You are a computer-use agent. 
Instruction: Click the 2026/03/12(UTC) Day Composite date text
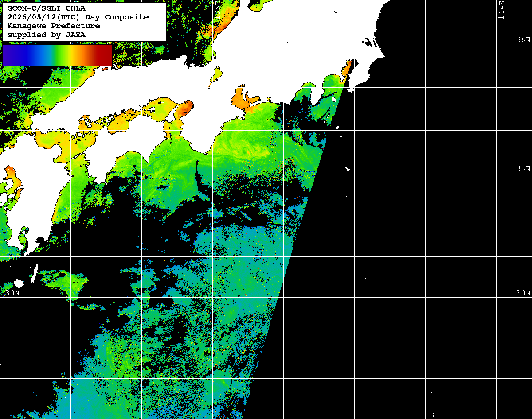[78, 17]
